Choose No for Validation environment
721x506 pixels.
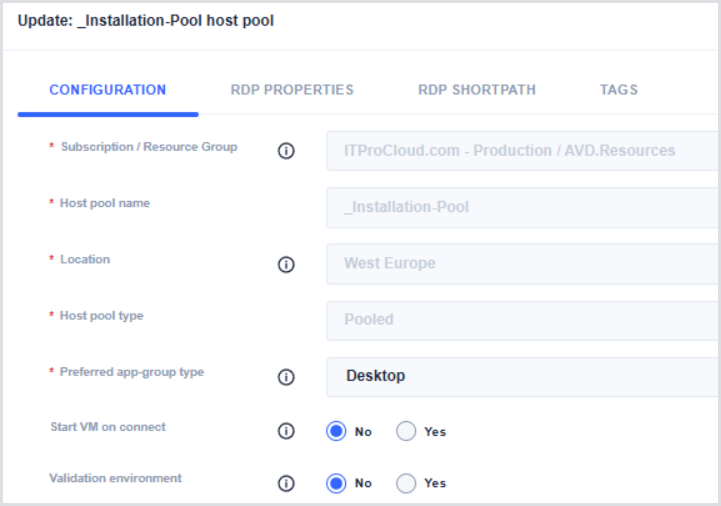point(337,483)
